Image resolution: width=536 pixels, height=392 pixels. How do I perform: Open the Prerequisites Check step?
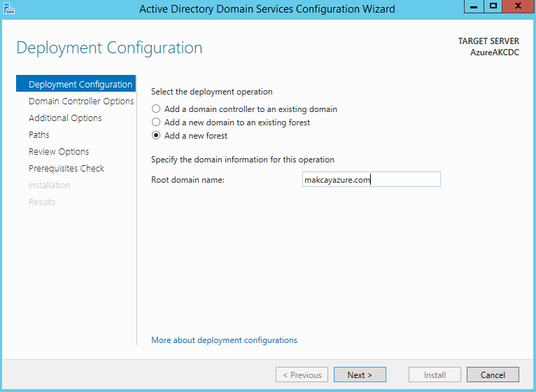66,168
